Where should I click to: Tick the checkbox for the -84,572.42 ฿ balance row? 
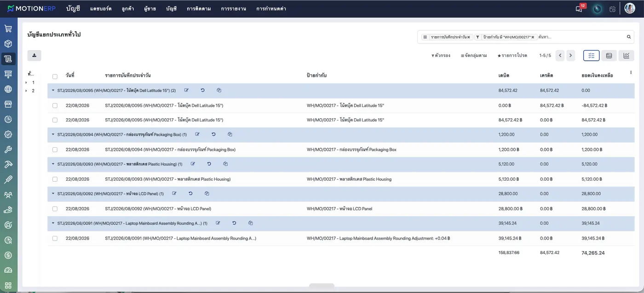(x=55, y=105)
